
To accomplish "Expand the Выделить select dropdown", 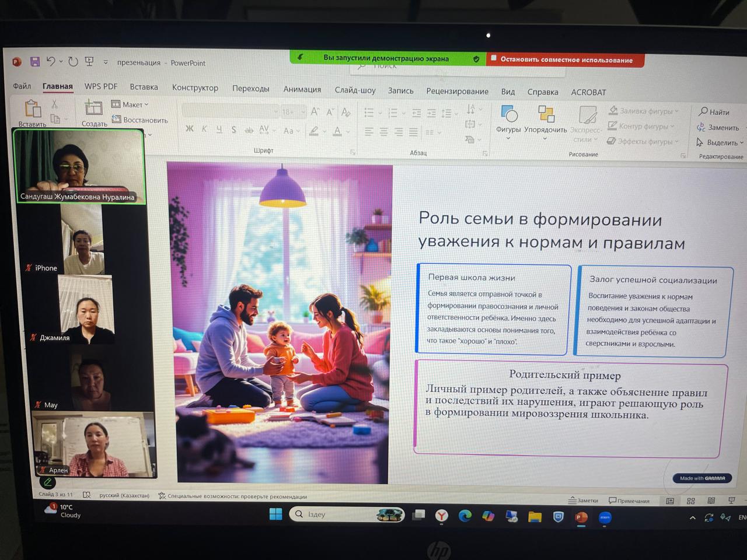I will coord(721,142).
